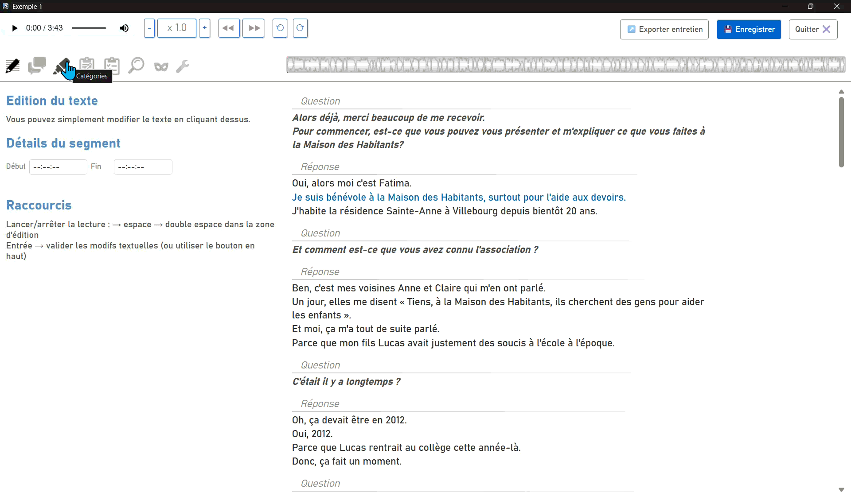Viewport: 851px width, 504px height.
Task: Click the audio progress slider
Action: (x=89, y=28)
